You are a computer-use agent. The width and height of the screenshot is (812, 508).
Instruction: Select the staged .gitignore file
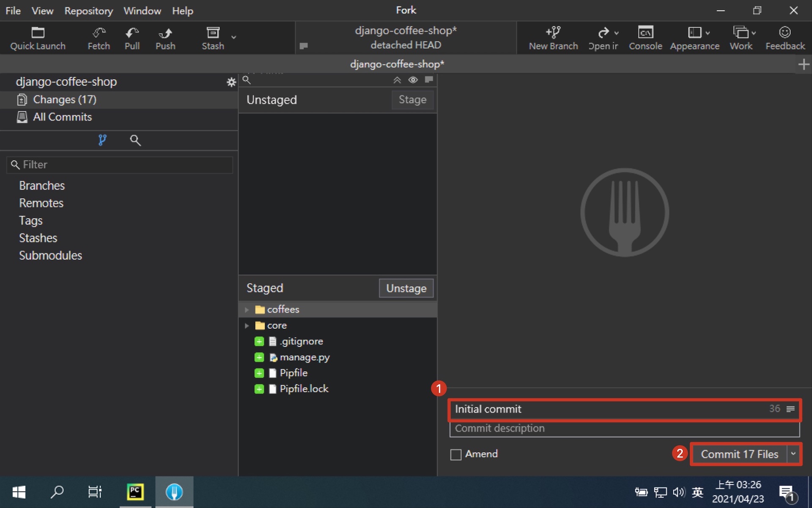pyautogui.click(x=337, y=341)
